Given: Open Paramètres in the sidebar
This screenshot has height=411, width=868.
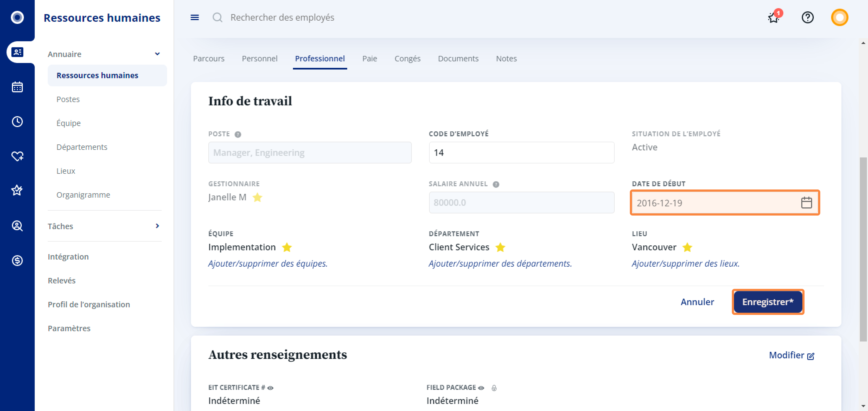Looking at the screenshot, I should 69,328.
